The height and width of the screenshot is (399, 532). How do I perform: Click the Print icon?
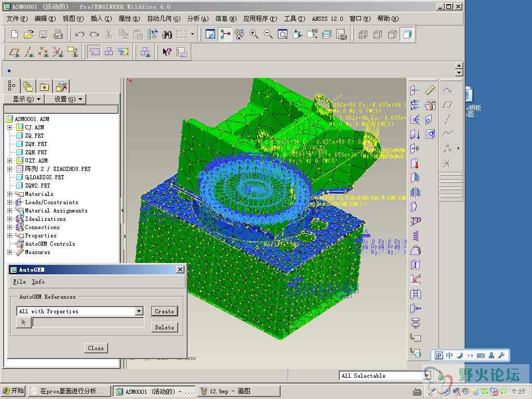[x=58, y=34]
